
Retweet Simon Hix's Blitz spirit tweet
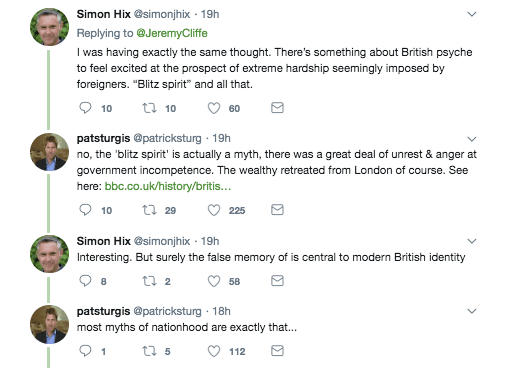coord(149,108)
